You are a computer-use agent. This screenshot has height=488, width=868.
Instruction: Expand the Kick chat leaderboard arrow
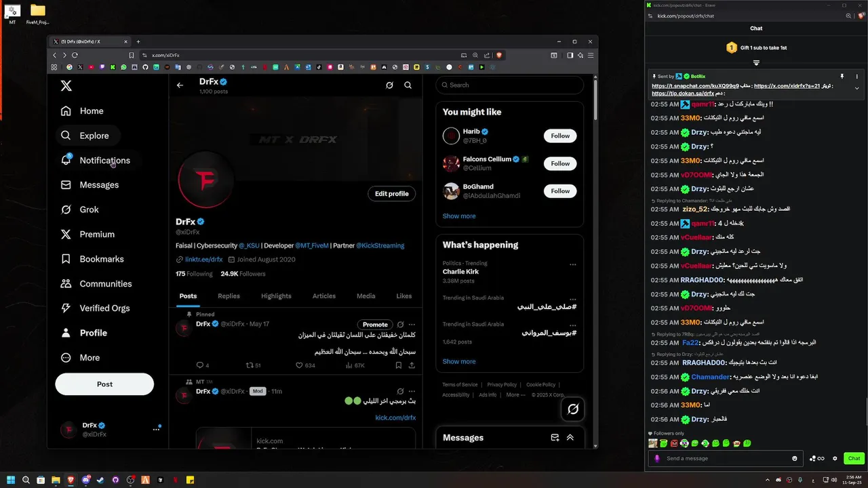(756, 63)
